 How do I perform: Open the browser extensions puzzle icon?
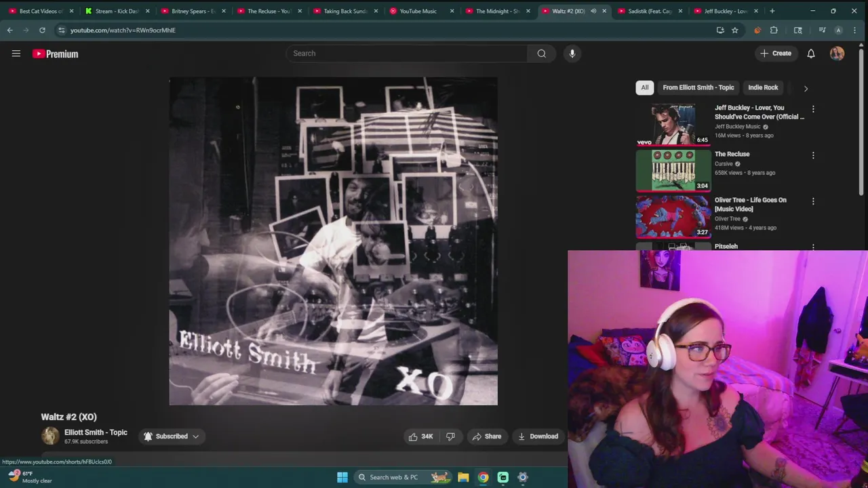[774, 30]
